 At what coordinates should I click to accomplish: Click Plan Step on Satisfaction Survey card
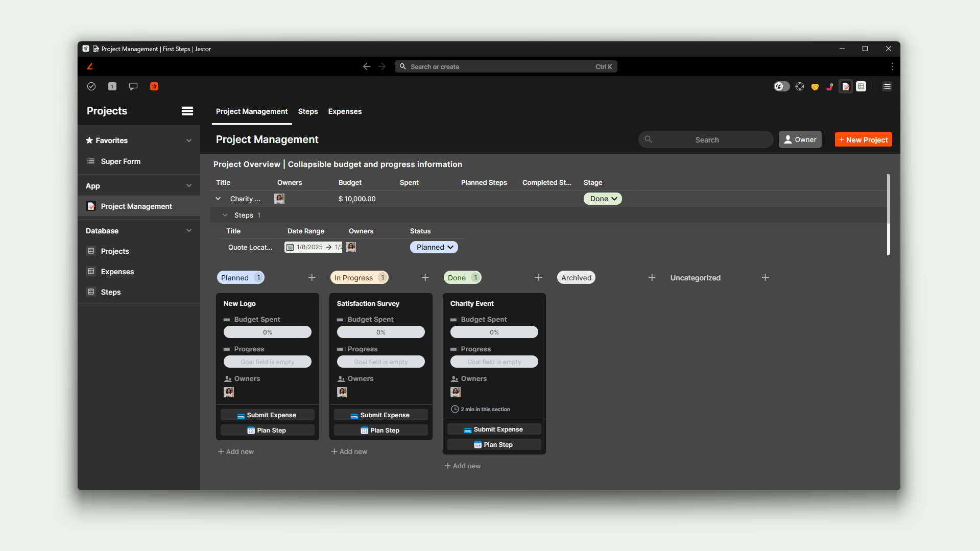(x=381, y=430)
